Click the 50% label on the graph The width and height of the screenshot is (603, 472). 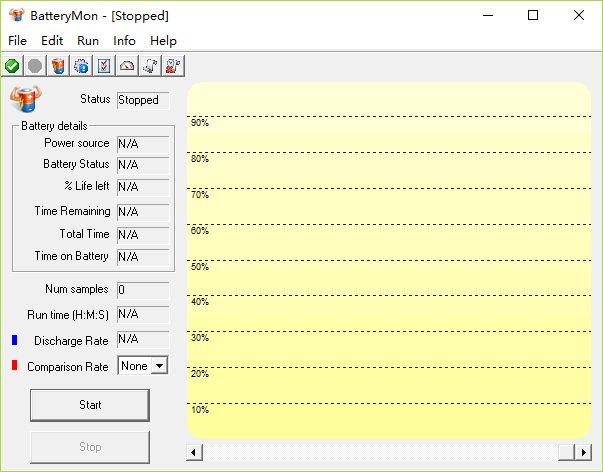click(200, 267)
